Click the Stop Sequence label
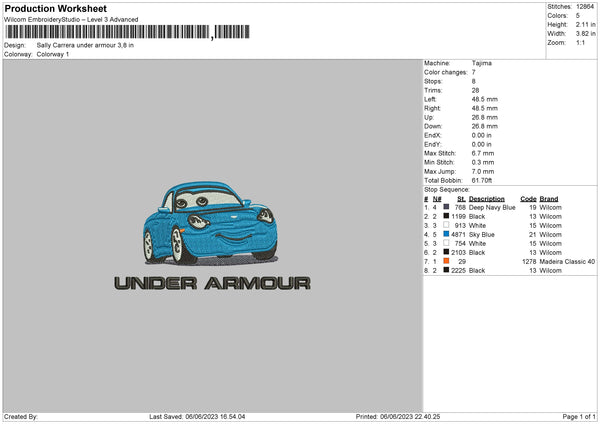600x424 pixels. click(x=447, y=189)
